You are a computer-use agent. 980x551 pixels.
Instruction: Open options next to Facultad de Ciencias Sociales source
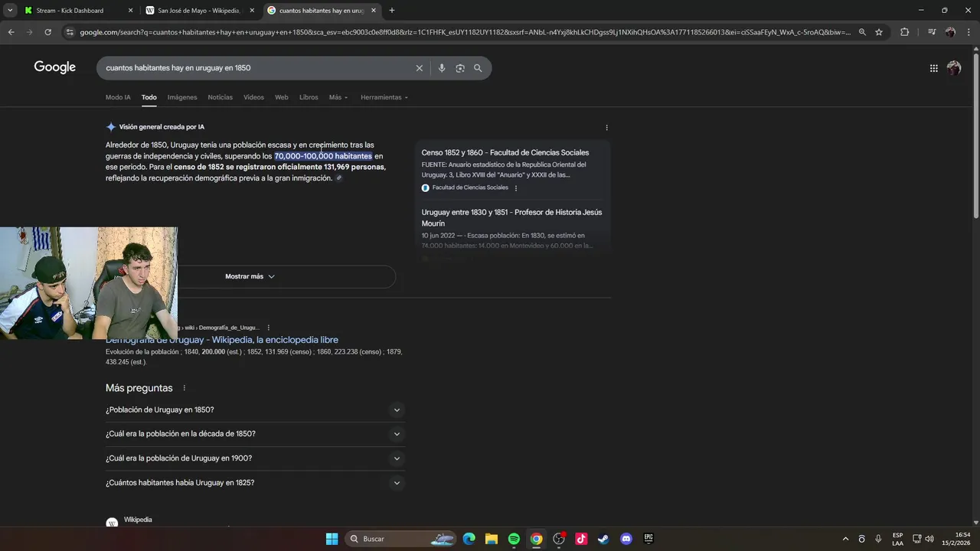[515, 188]
